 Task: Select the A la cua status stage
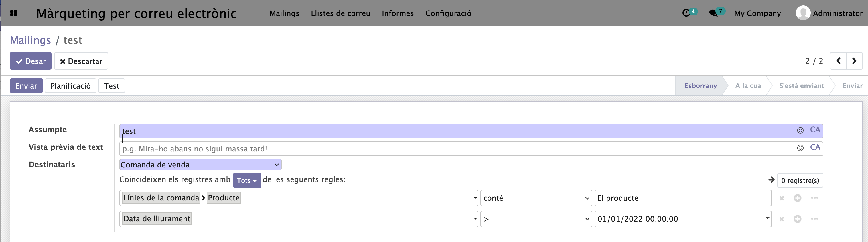coord(748,86)
